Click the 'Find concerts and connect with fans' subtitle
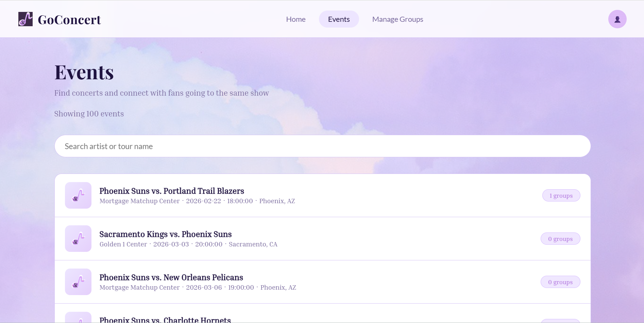Viewport: 644px width, 323px height. pyautogui.click(x=162, y=93)
